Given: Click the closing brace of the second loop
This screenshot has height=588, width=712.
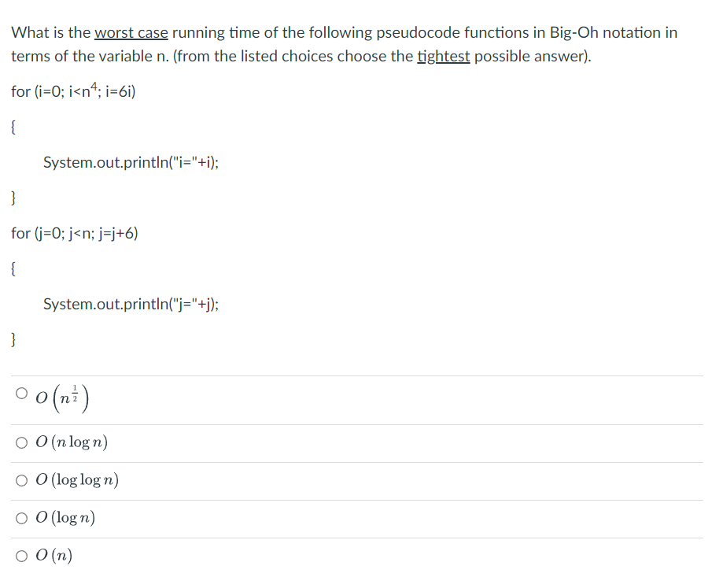Looking at the screenshot, I should pyautogui.click(x=13, y=339).
